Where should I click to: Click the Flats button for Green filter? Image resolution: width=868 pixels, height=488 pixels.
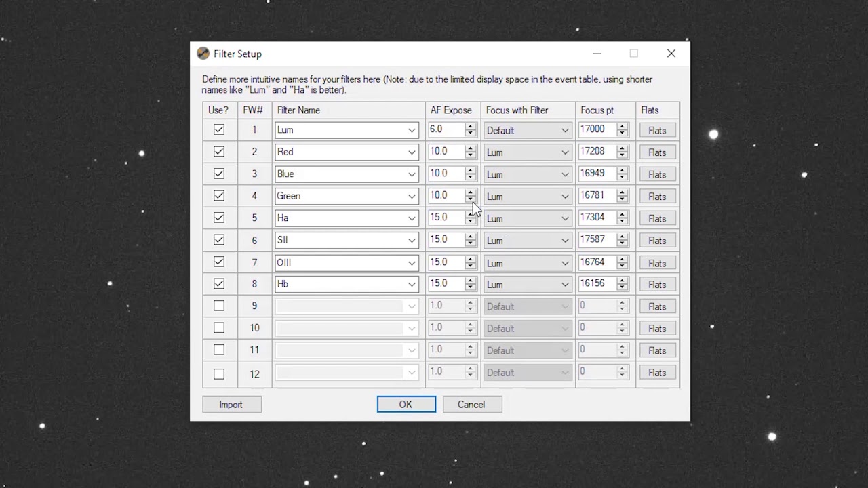pyautogui.click(x=657, y=197)
